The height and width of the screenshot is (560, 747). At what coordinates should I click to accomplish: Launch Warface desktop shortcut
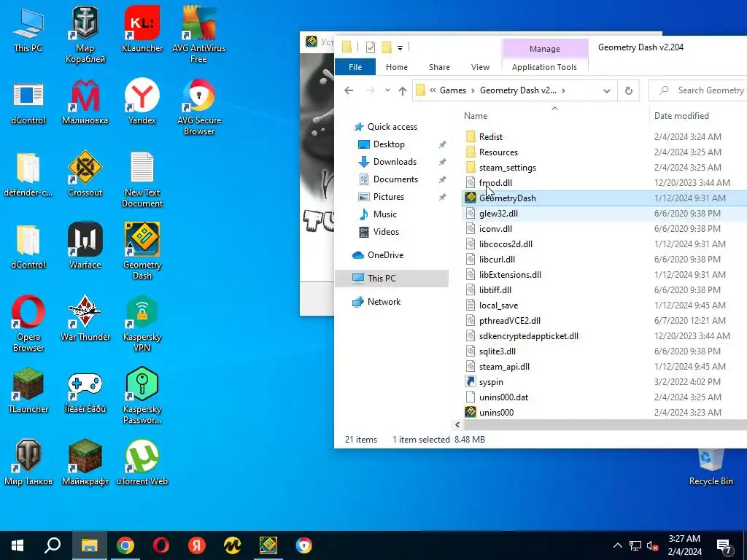[85, 246]
